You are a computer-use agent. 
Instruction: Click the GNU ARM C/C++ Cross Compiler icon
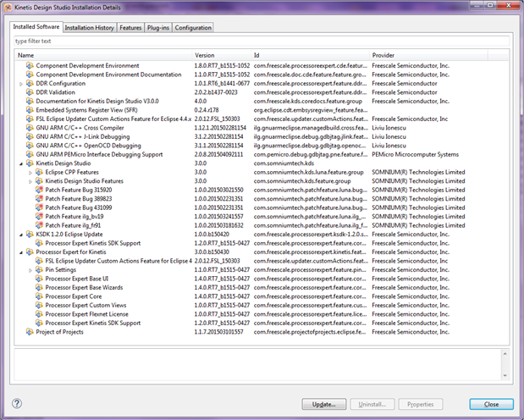30,127
